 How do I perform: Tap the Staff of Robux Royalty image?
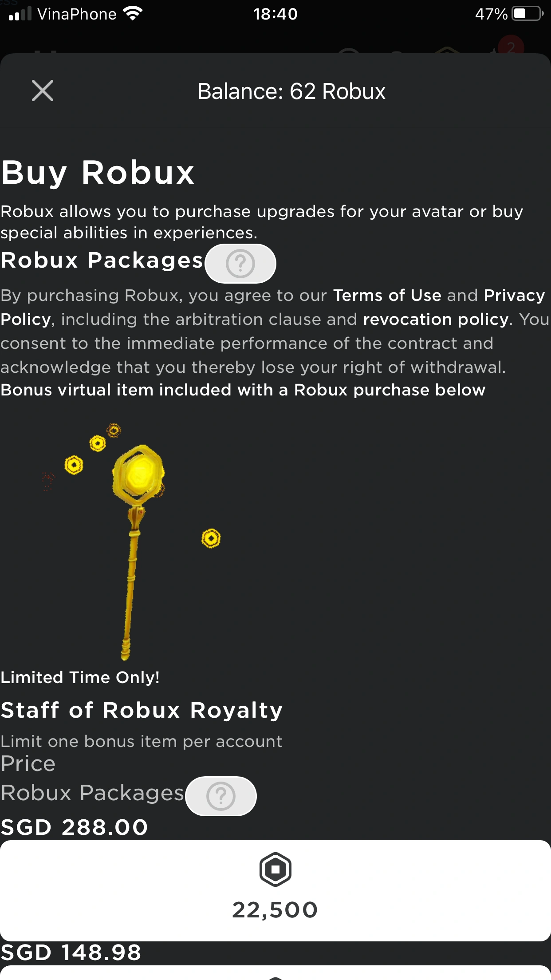tap(133, 541)
